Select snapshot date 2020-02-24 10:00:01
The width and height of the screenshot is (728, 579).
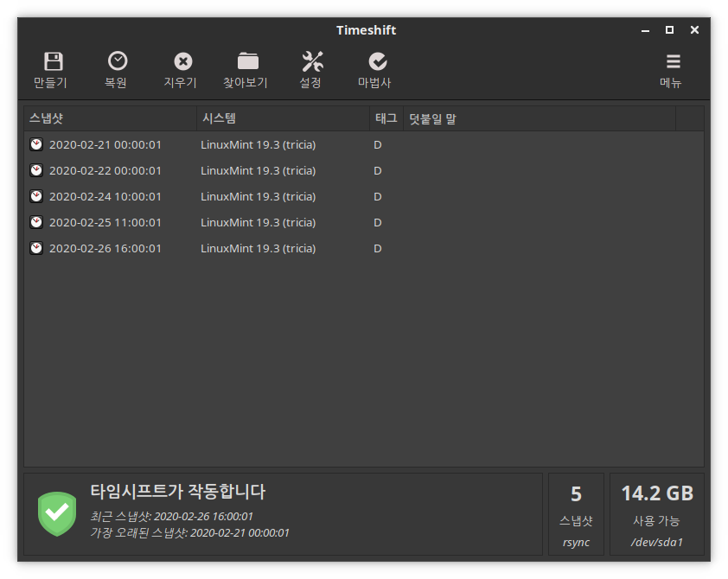(x=105, y=197)
